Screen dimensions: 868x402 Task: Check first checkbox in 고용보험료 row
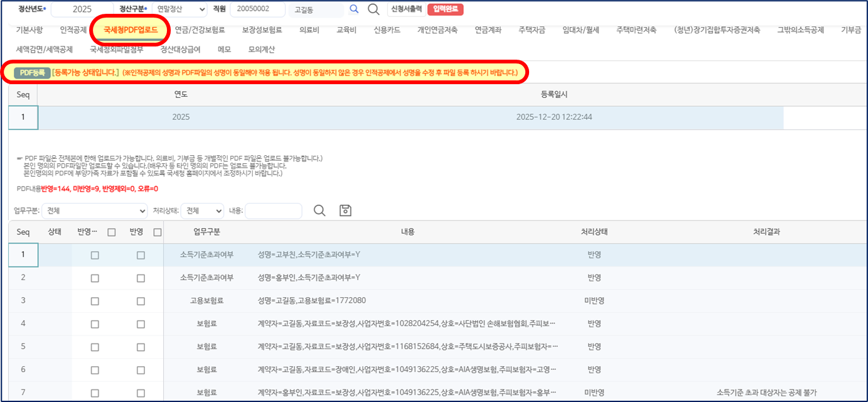pos(95,301)
